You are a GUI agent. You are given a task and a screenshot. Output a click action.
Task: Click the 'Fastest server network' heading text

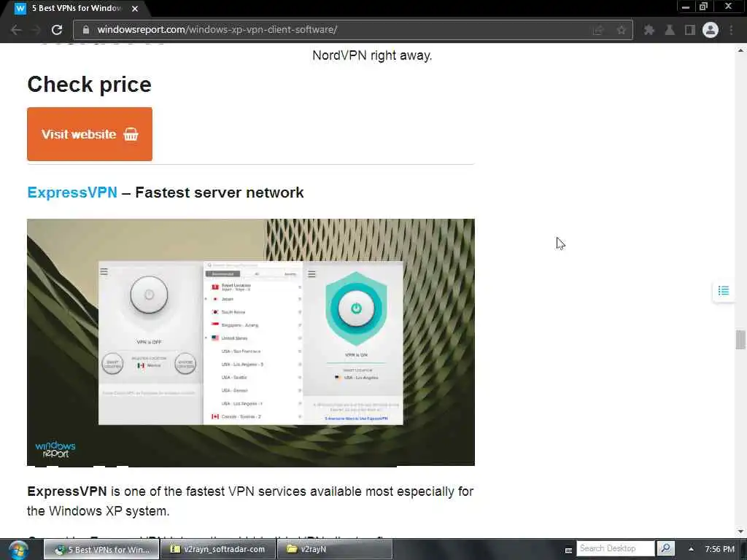tap(219, 192)
